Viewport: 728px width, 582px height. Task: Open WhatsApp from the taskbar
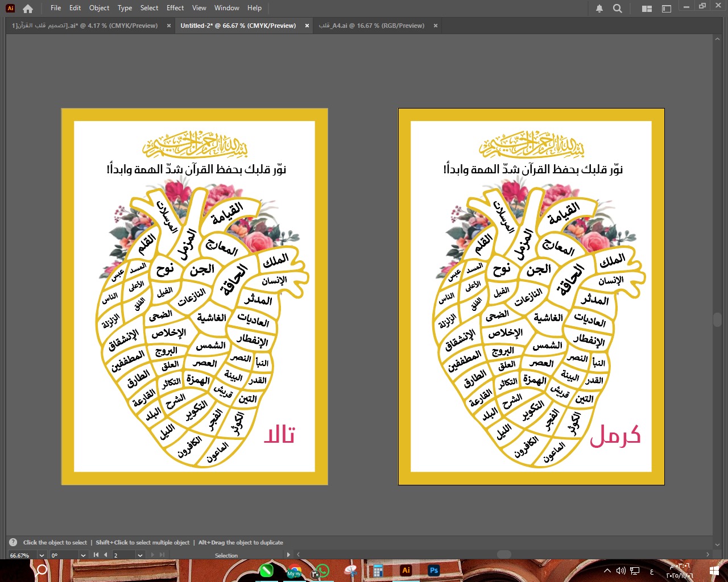[x=322, y=570]
